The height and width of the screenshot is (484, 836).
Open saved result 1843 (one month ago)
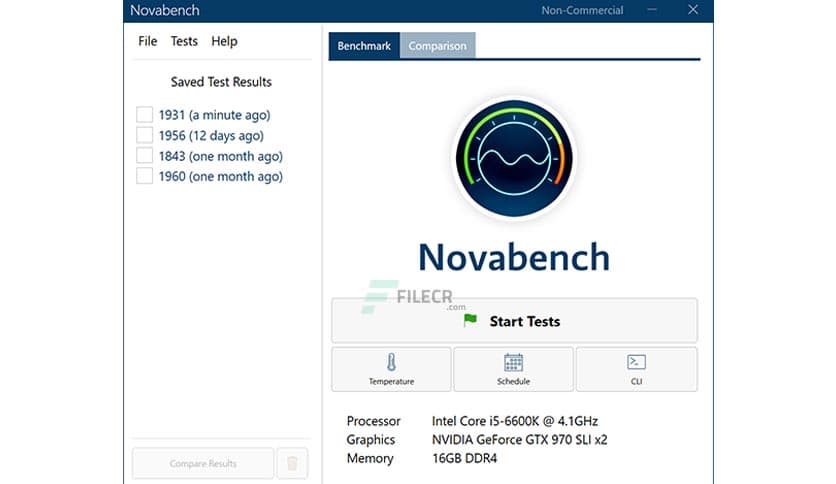tap(221, 156)
